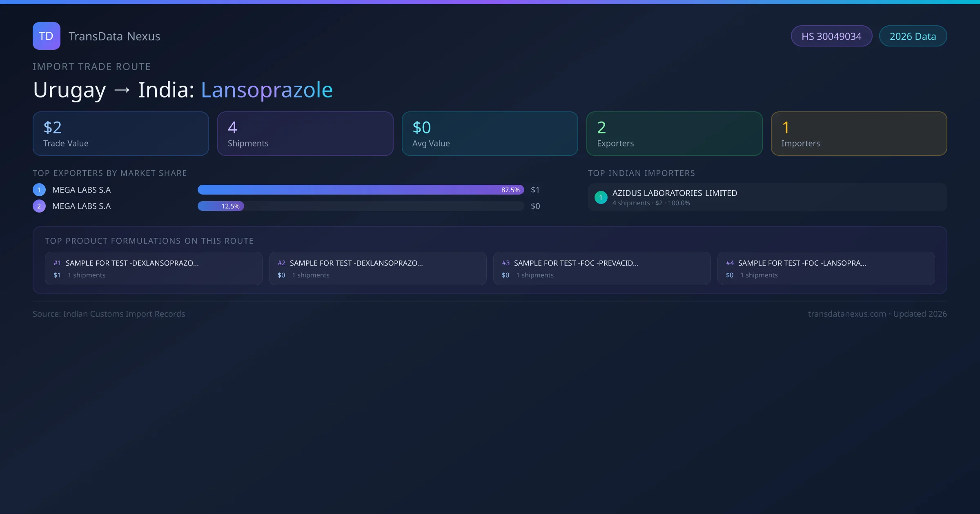The width and height of the screenshot is (980, 514).
Task: Click the #1 badge on DEXLANSOPRAZO formulation card
Action: coord(57,263)
